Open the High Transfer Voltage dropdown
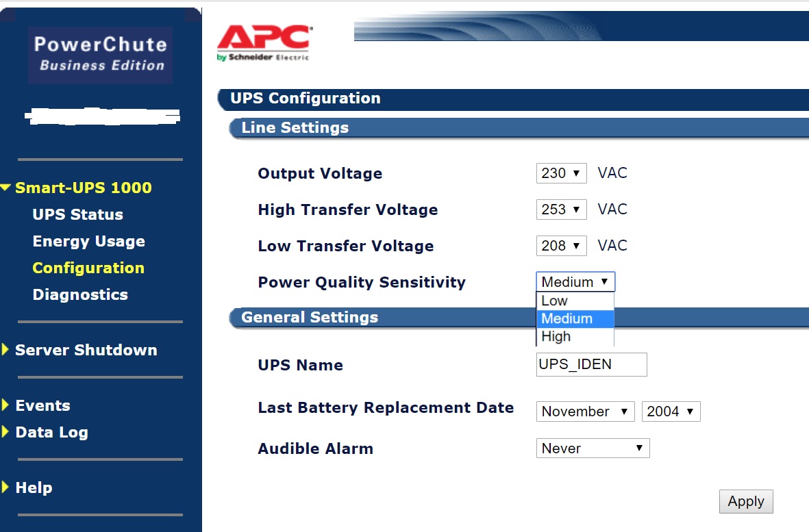 (561, 210)
